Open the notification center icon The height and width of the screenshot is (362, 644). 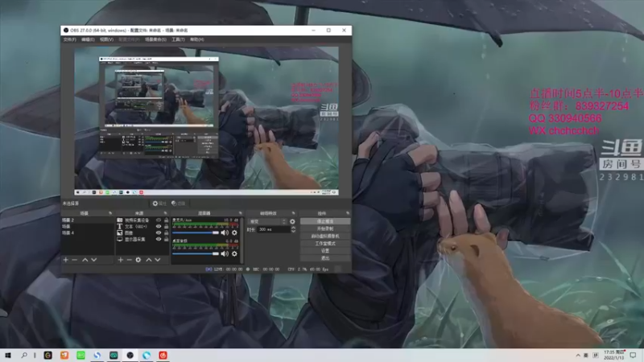(x=633, y=355)
